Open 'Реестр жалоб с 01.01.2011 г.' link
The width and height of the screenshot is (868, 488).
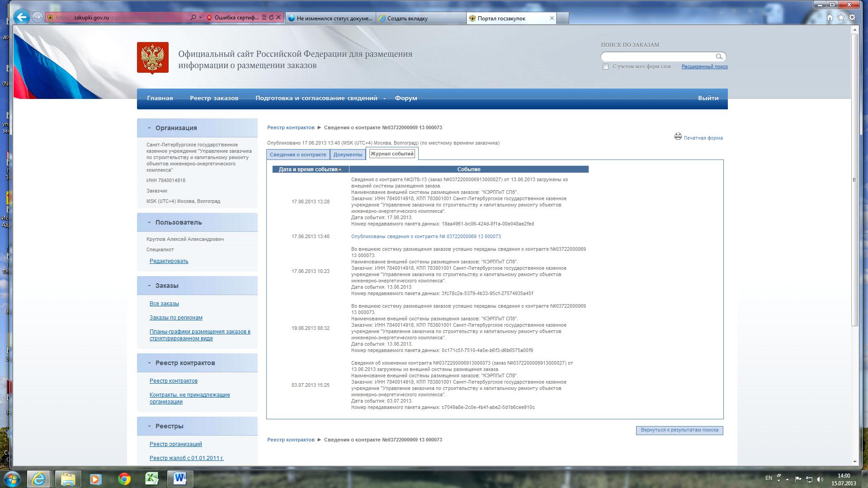[187, 458]
